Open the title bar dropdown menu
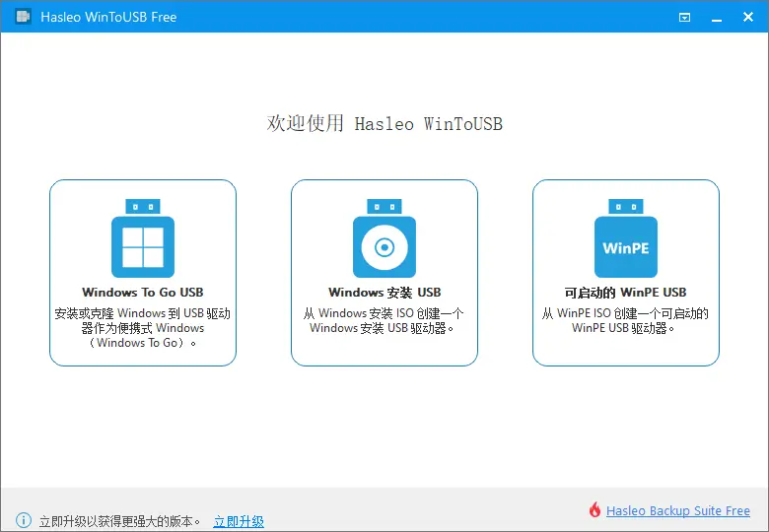The width and height of the screenshot is (769, 532). (x=685, y=17)
